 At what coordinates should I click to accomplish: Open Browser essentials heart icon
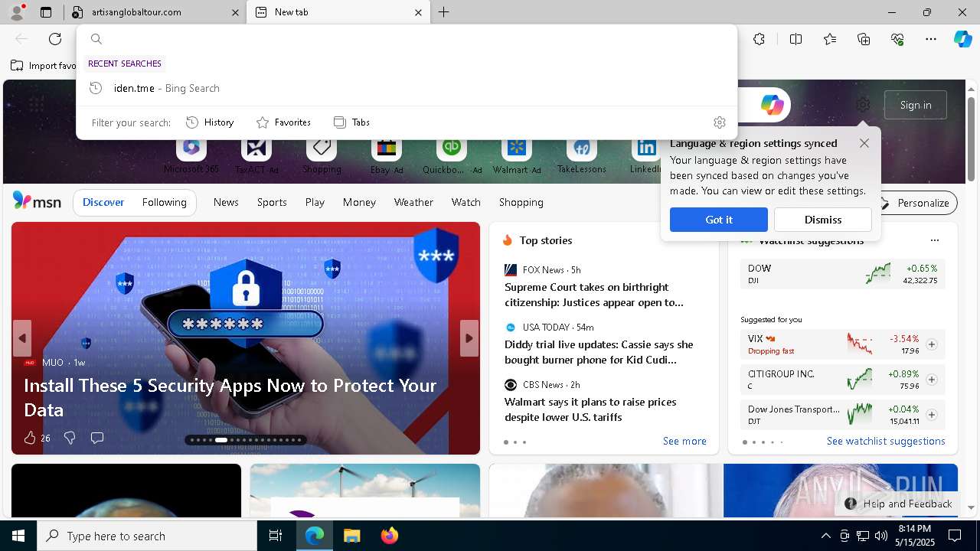(x=897, y=39)
